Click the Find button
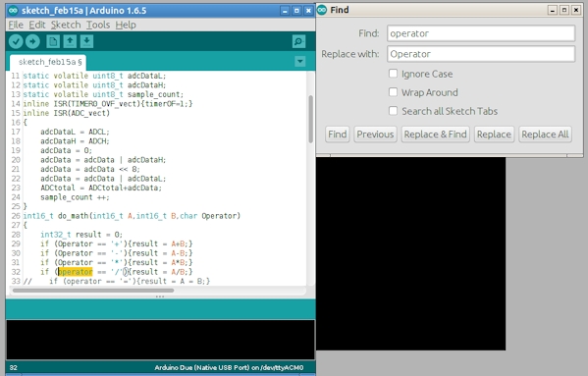Viewport: 588px width, 376px height. point(337,134)
